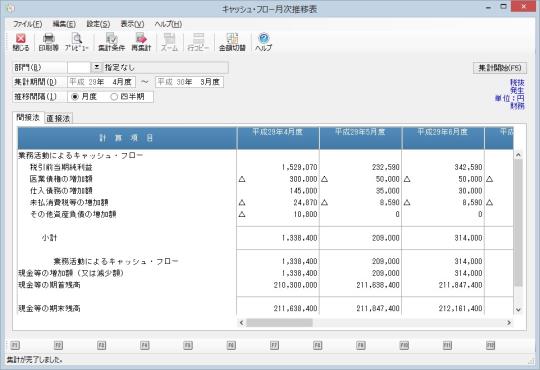Click the F1 function key button
This screenshot has height=370, width=540.
click(x=15, y=345)
